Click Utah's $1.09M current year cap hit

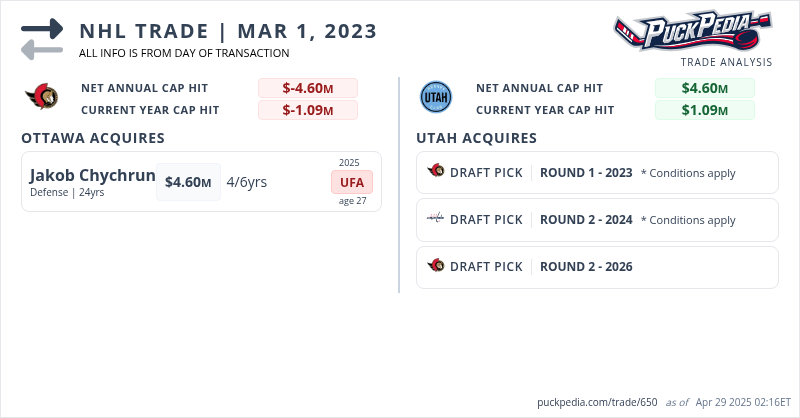[704, 110]
